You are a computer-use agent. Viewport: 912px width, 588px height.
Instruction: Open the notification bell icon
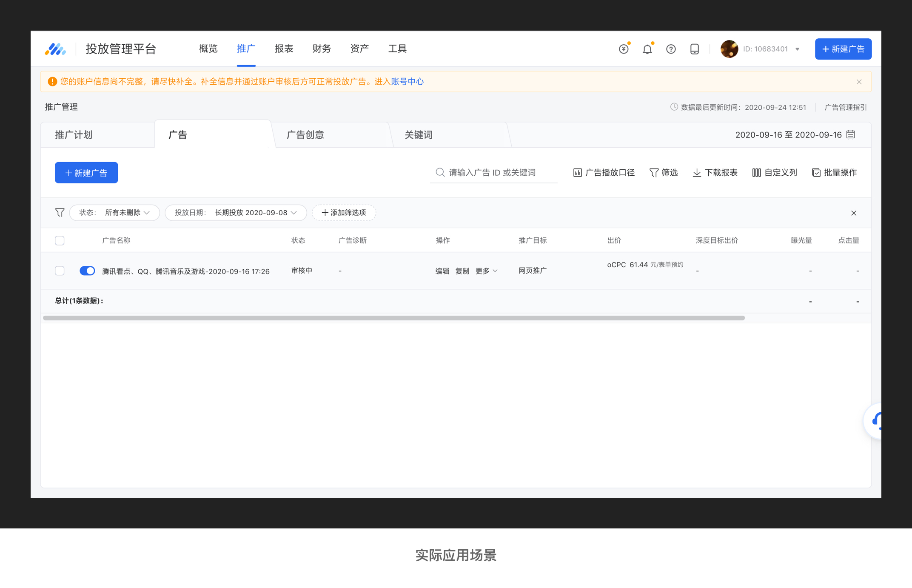(x=647, y=49)
